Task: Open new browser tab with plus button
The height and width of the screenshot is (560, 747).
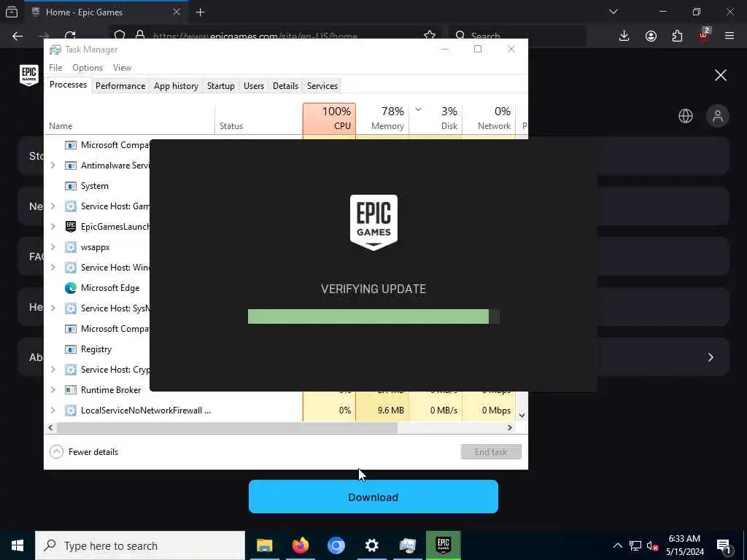Action: 200,12
